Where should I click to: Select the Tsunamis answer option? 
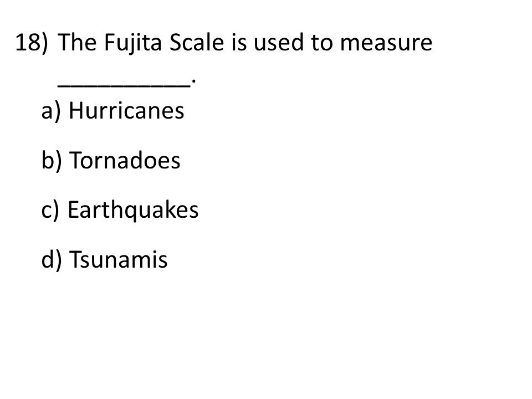point(118,259)
